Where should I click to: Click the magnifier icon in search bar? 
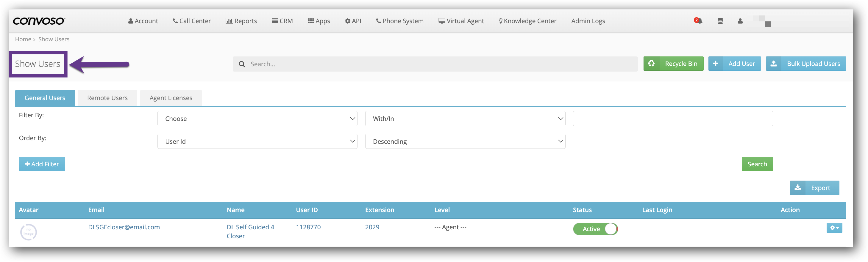coord(242,64)
